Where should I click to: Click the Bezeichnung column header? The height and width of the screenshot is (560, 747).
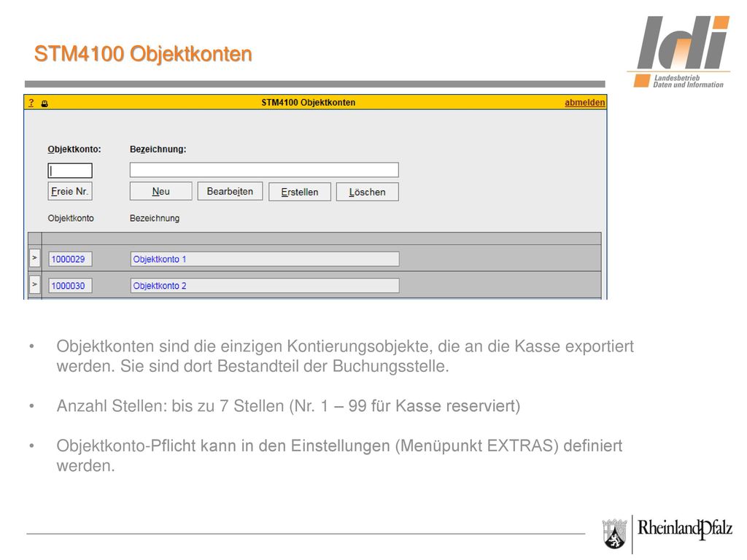point(155,218)
